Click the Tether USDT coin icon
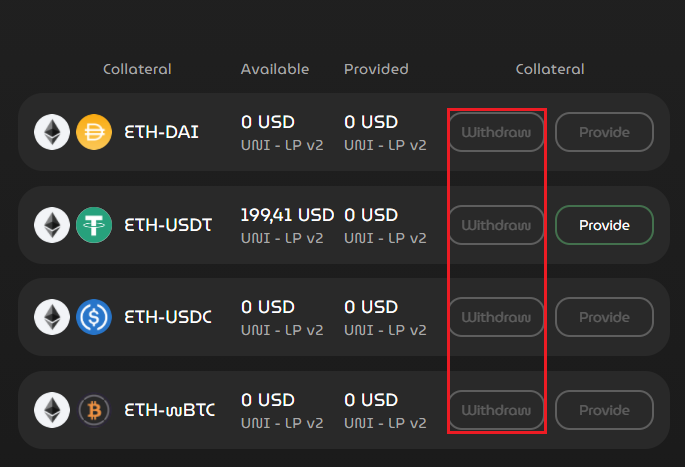The width and height of the screenshot is (685, 467). click(94, 225)
